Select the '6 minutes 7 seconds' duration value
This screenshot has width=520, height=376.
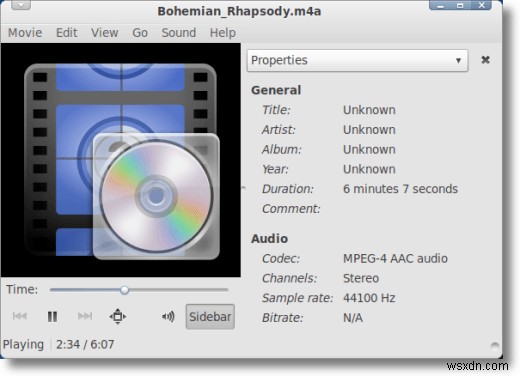click(x=400, y=189)
